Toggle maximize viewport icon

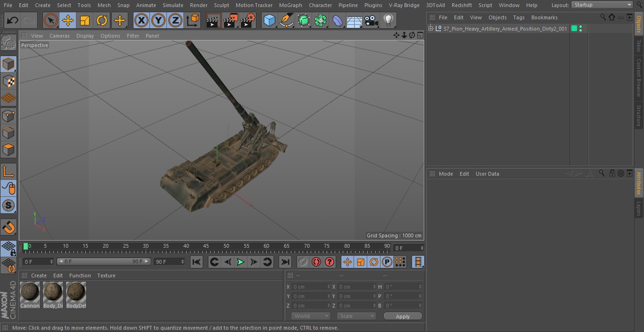click(x=419, y=35)
